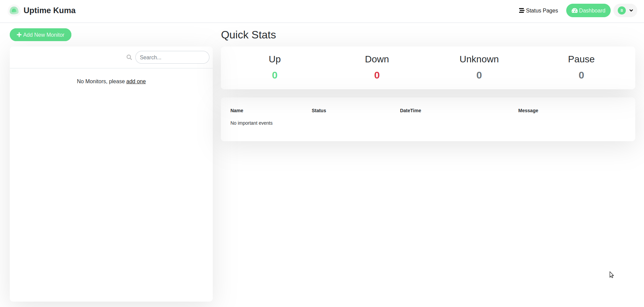The width and height of the screenshot is (644, 307).
Task: Follow the "add one" link
Action: [x=136, y=81]
